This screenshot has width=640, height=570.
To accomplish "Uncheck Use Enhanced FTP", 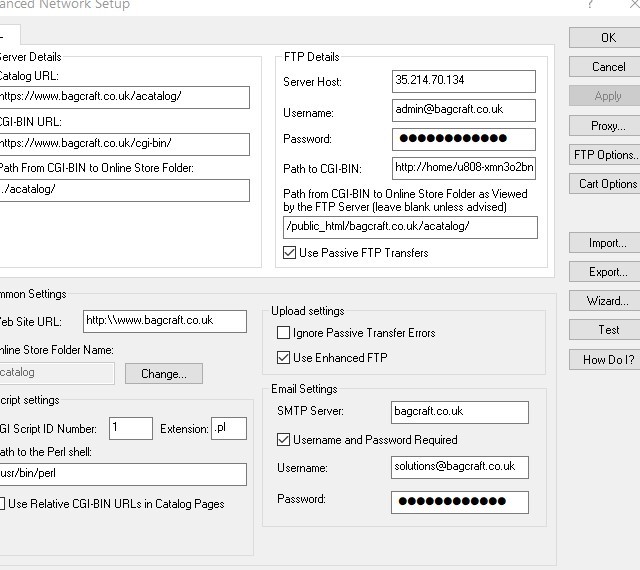I will [x=284, y=358].
